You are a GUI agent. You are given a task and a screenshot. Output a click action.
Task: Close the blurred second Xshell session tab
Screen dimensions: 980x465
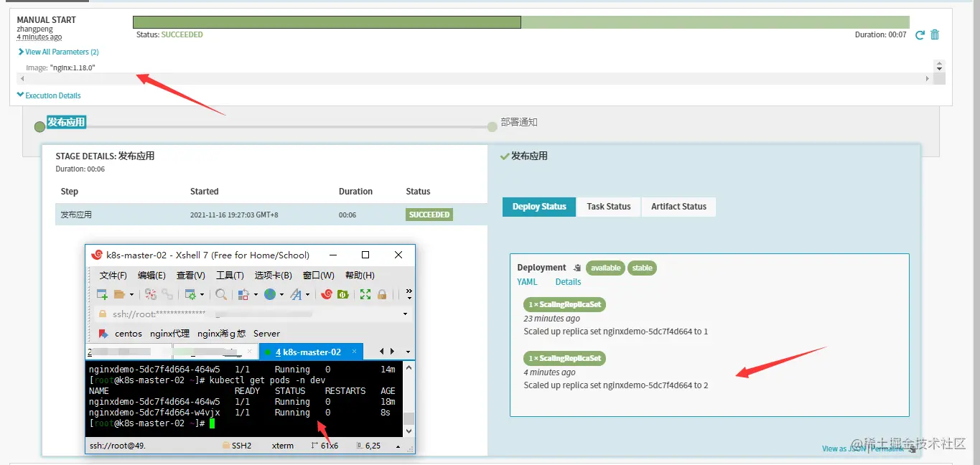point(250,352)
